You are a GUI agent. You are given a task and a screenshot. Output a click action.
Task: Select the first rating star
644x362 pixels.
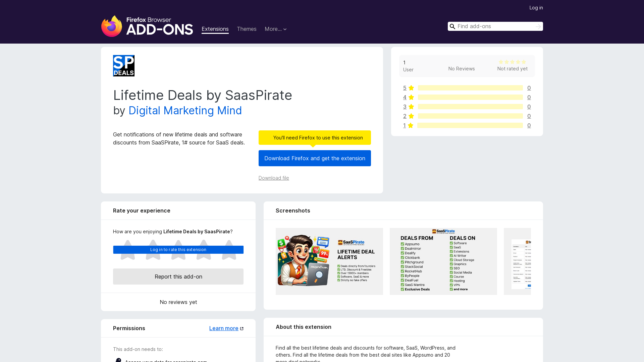point(128,250)
